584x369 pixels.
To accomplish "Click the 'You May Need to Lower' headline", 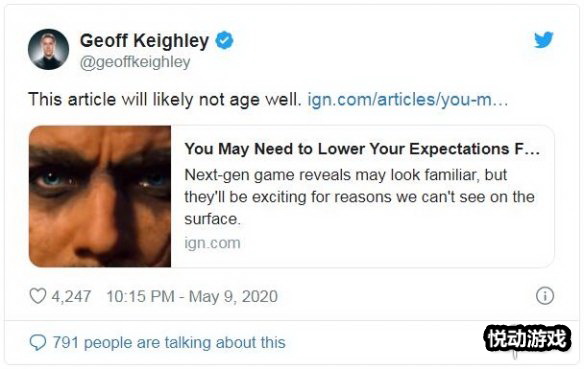I will (x=362, y=149).
